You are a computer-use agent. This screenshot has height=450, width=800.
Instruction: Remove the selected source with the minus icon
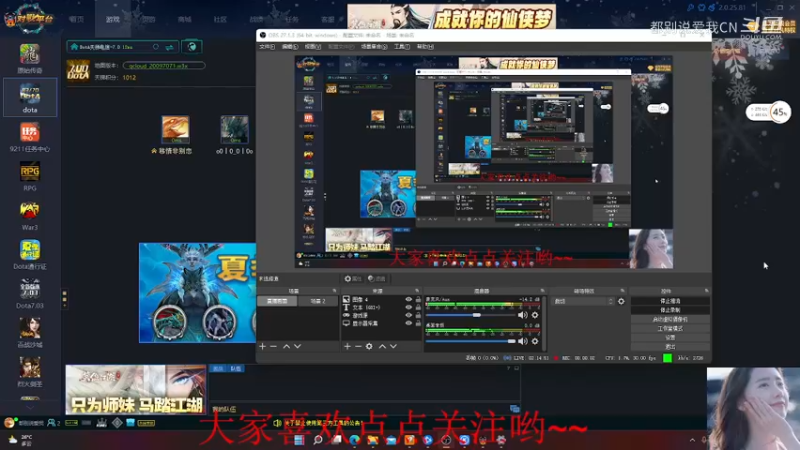358,346
